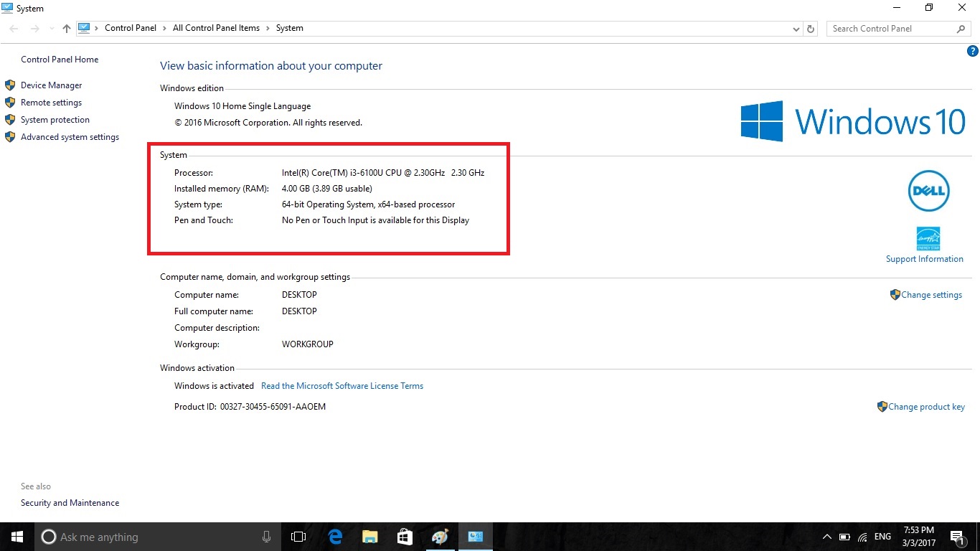Show hidden icons with the tray chevron
Viewport: 980px width, 551px height.
point(827,536)
